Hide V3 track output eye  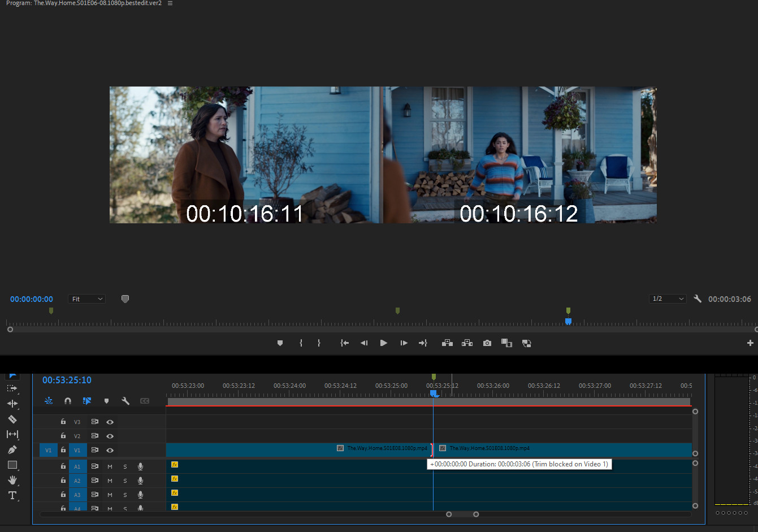point(110,422)
